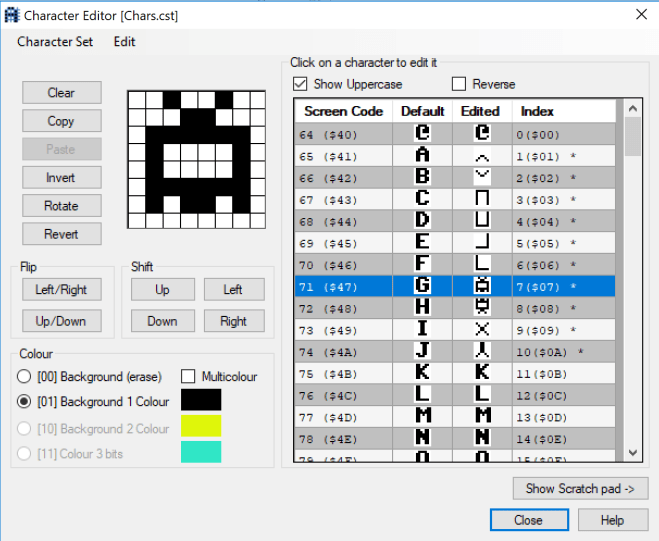Click the Index column header
Image resolution: width=659 pixels, height=541 pixels.
coord(564,111)
